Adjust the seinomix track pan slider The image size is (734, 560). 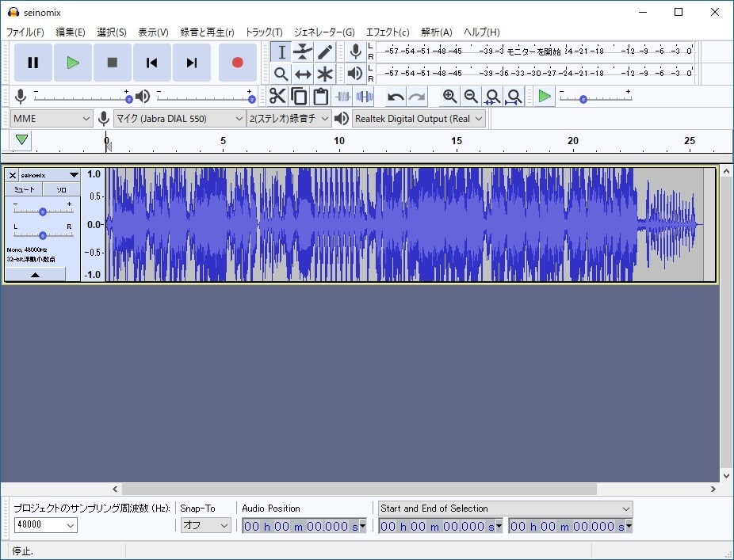(x=43, y=235)
